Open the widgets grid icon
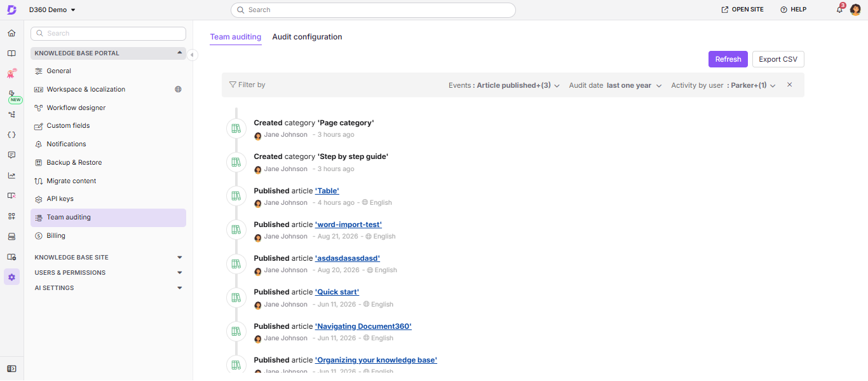Screen dimensions: 868x381 [11, 216]
